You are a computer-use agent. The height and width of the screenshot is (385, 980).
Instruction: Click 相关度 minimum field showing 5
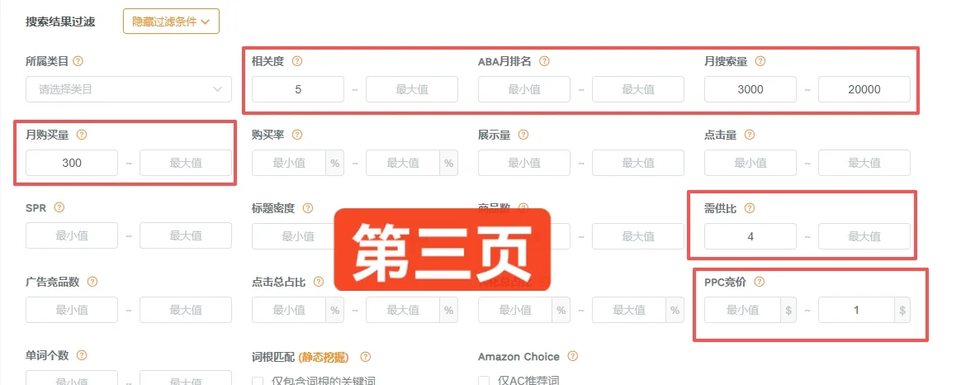coord(298,89)
